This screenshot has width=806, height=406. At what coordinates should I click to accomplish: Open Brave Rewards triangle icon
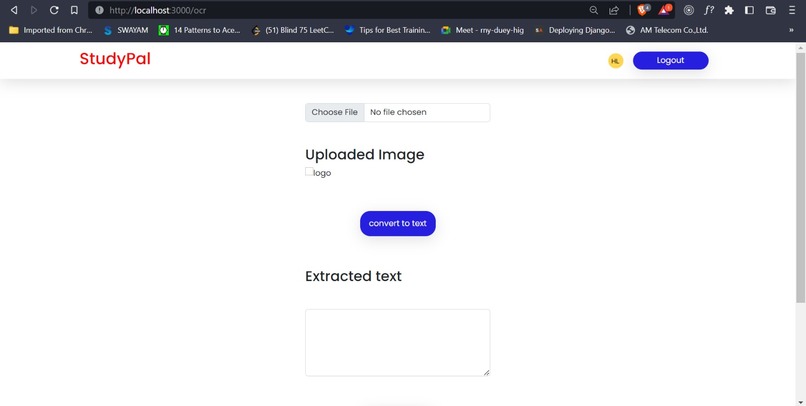click(665, 10)
